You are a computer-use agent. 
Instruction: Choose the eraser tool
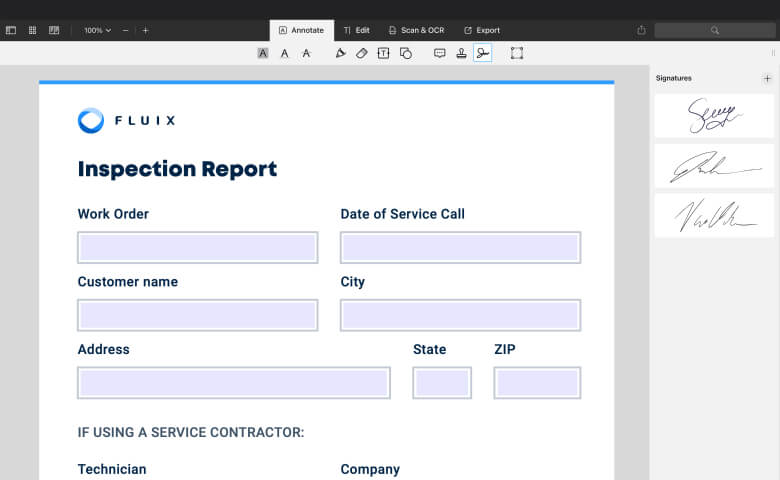click(362, 53)
